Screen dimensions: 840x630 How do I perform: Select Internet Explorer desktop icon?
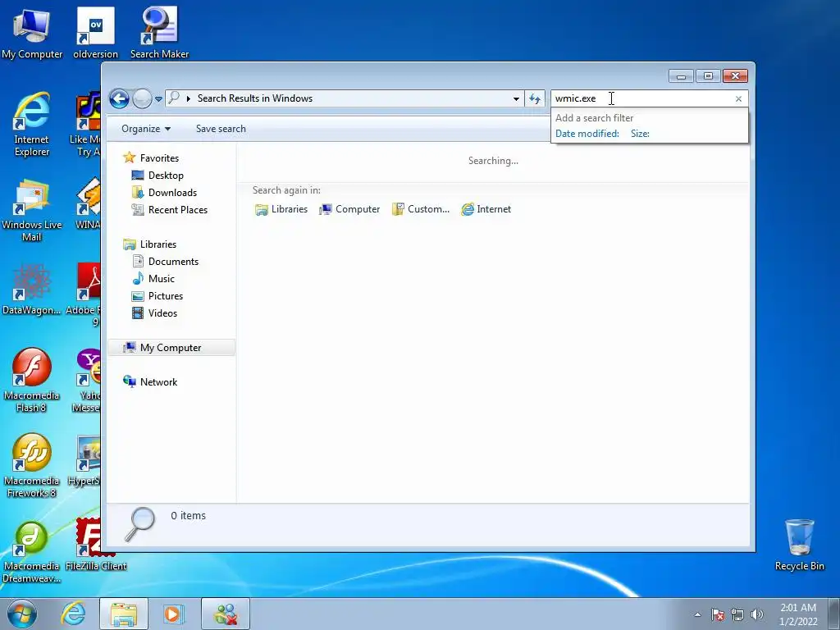click(x=32, y=125)
